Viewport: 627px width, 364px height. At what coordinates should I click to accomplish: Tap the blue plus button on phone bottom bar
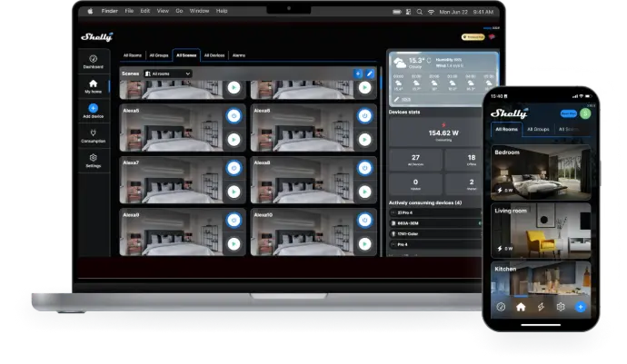[x=581, y=307]
